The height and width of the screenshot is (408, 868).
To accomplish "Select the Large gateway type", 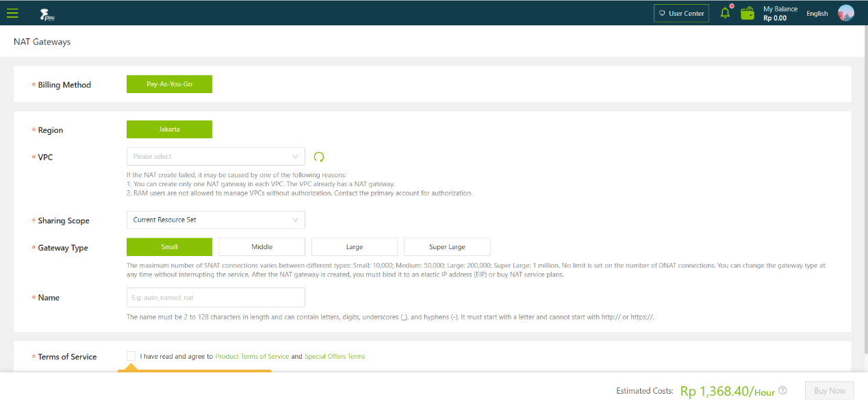I will tap(354, 247).
